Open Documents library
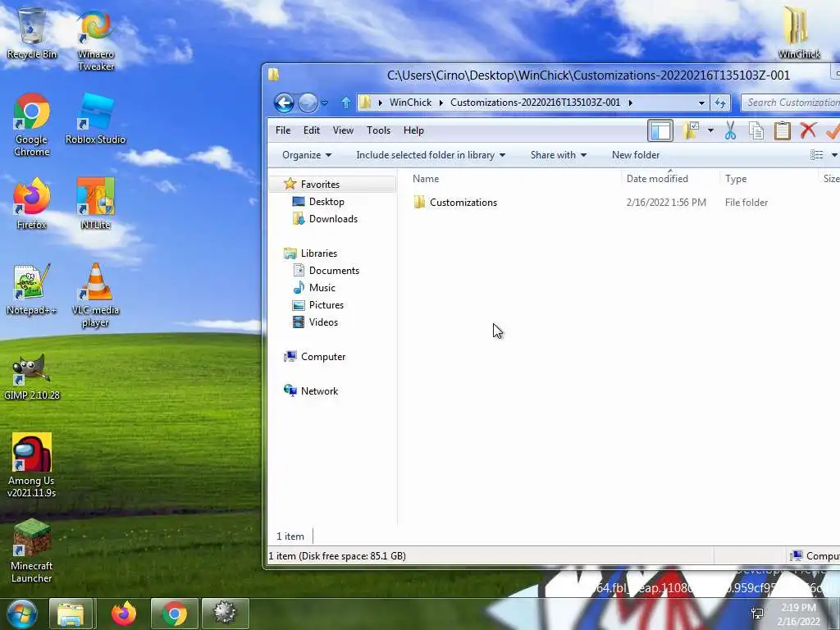The width and height of the screenshot is (840, 630). pos(334,271)
